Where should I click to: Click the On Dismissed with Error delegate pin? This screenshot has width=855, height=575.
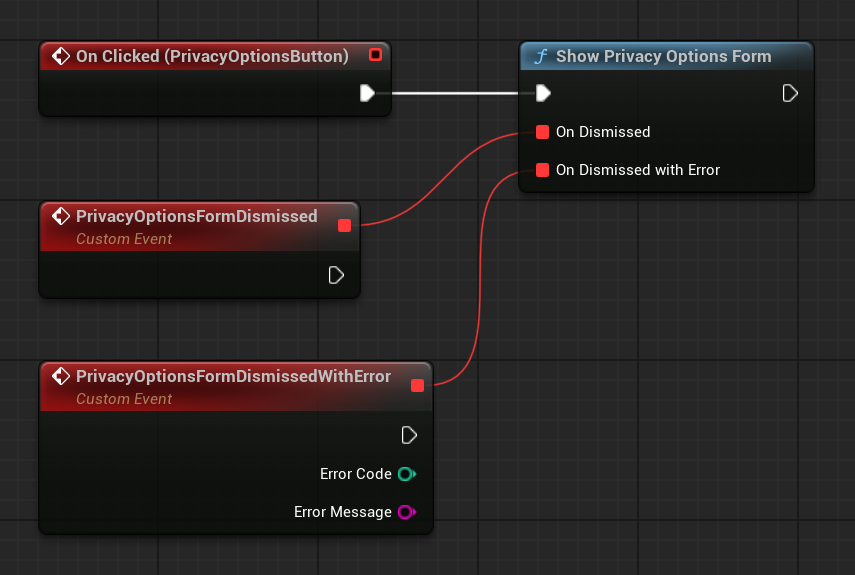click(x=542, y=170)
